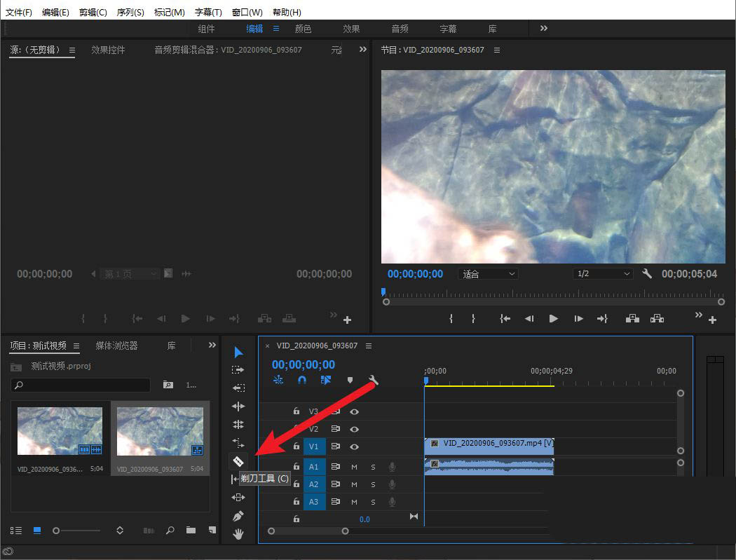736x560 pixels.
Task: Open the 适合 zoom level dropdown
Action: click(489, 274)
